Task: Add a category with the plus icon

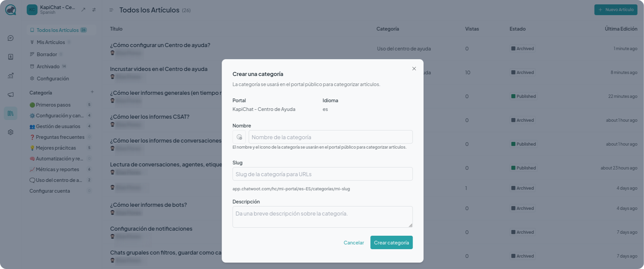Action: pos(92,92)
